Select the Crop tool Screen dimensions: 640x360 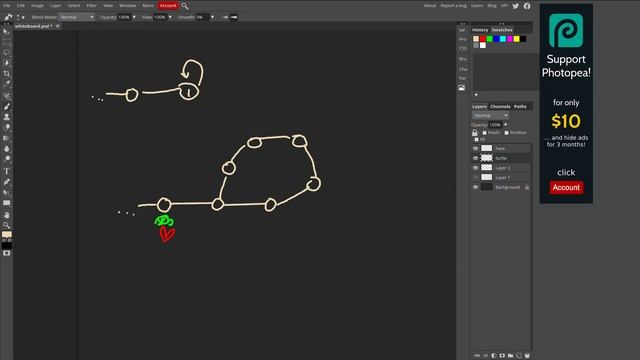[x=7, y=73]
